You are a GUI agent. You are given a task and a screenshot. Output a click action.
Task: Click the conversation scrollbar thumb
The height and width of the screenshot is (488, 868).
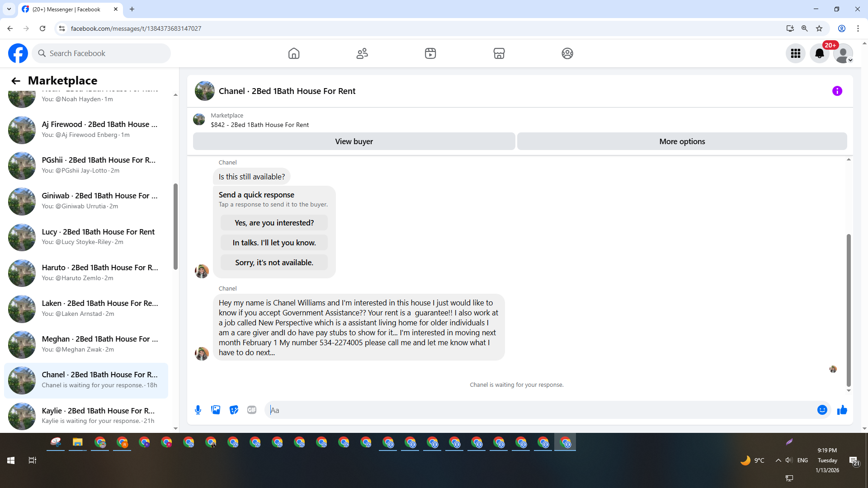point(849,310)
